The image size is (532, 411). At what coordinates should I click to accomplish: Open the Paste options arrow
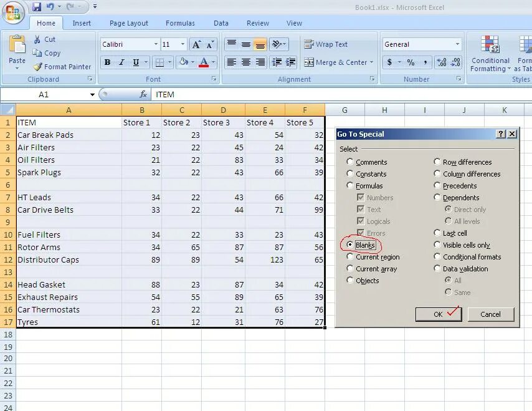(17, 68)
